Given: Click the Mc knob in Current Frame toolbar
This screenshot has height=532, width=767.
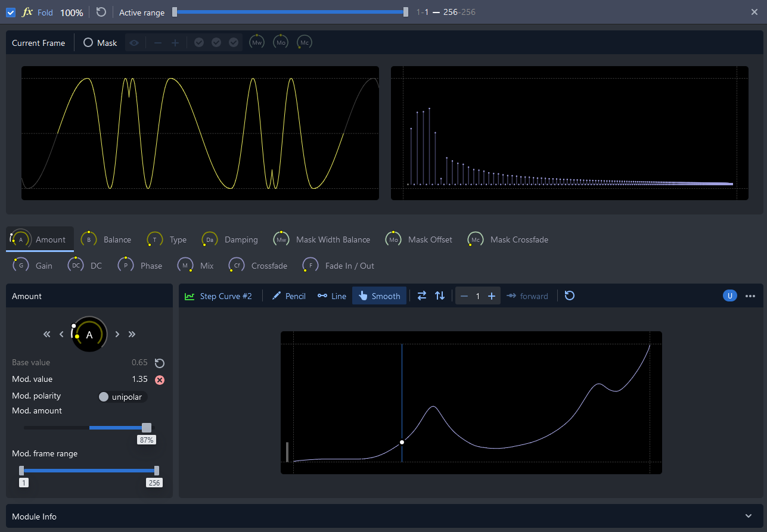Looking at the screenshot, I should pos(305,42).
